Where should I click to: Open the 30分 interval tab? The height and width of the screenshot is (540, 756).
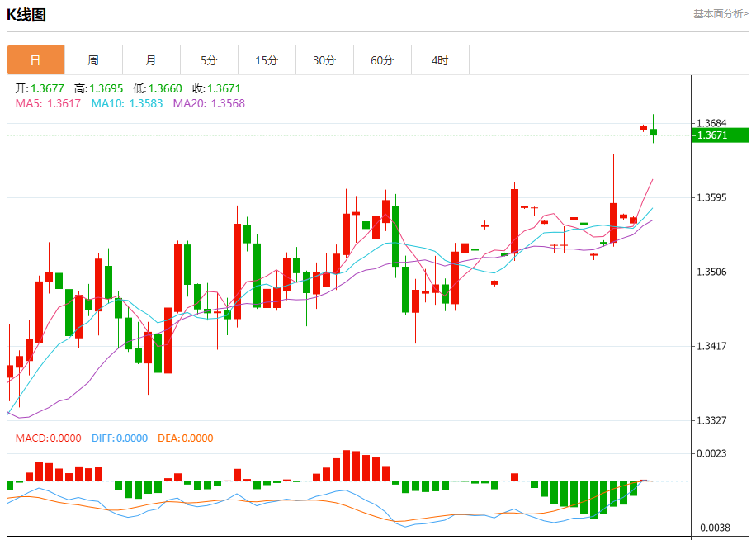tap(324, 60)
